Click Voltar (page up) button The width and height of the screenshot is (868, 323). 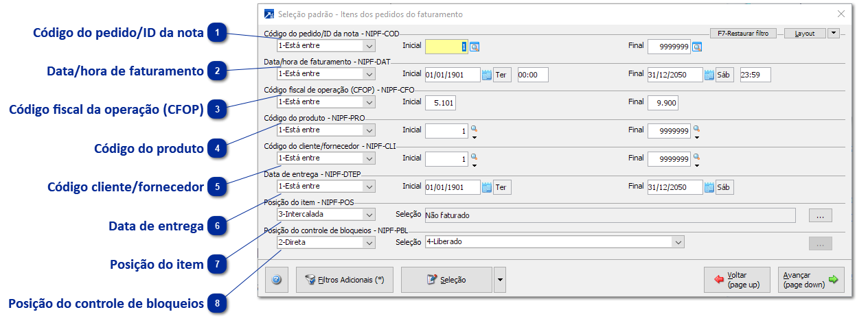737,280
